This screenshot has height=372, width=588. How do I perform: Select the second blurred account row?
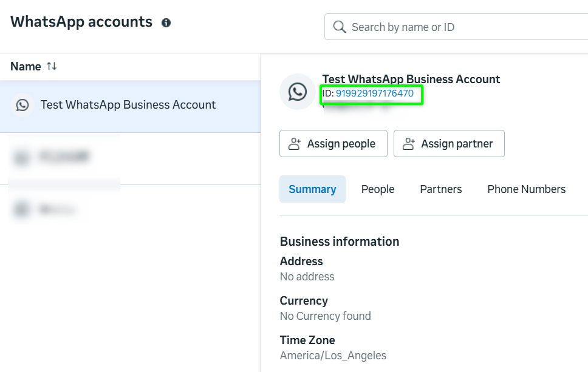[x=121, y=158]
